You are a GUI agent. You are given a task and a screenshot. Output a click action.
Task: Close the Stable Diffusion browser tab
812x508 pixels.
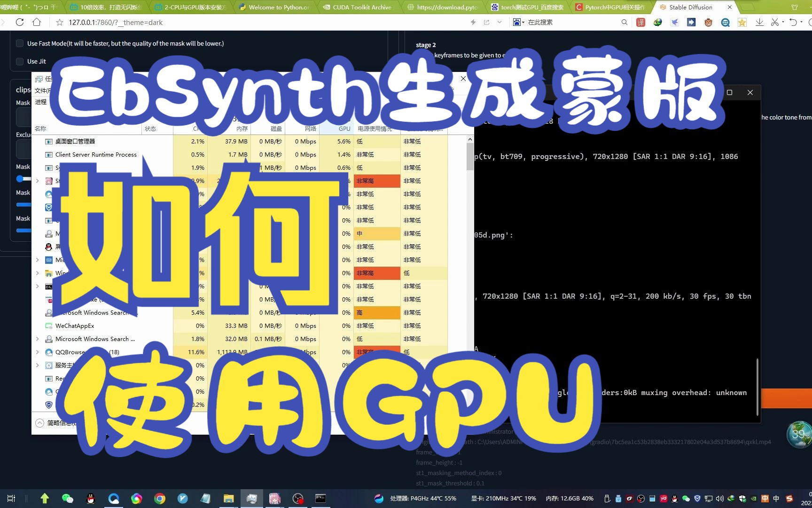(729, 7)
